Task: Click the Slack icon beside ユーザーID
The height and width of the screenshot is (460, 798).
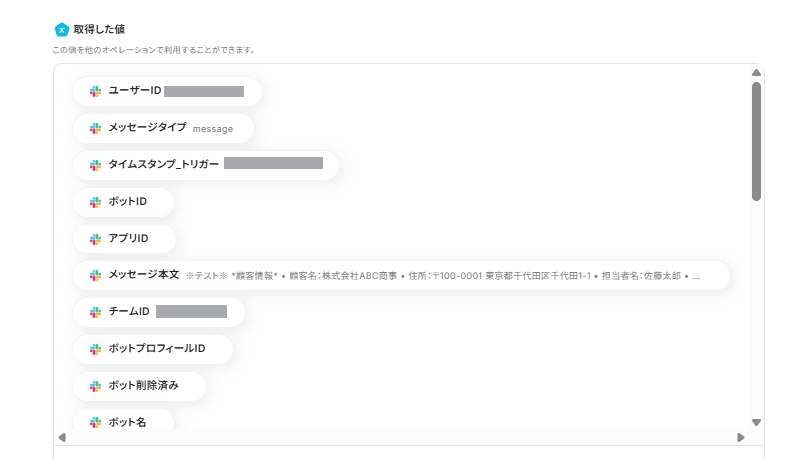Action: pos(96,91)
